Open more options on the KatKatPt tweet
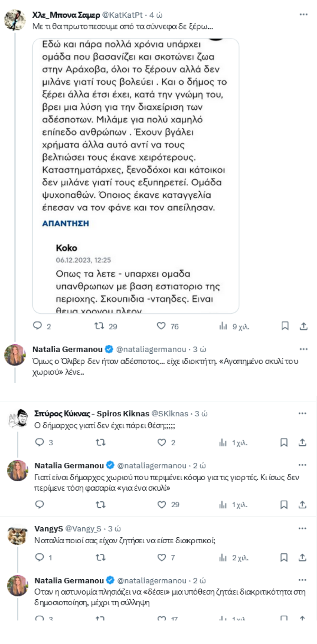 click(304, 15)
